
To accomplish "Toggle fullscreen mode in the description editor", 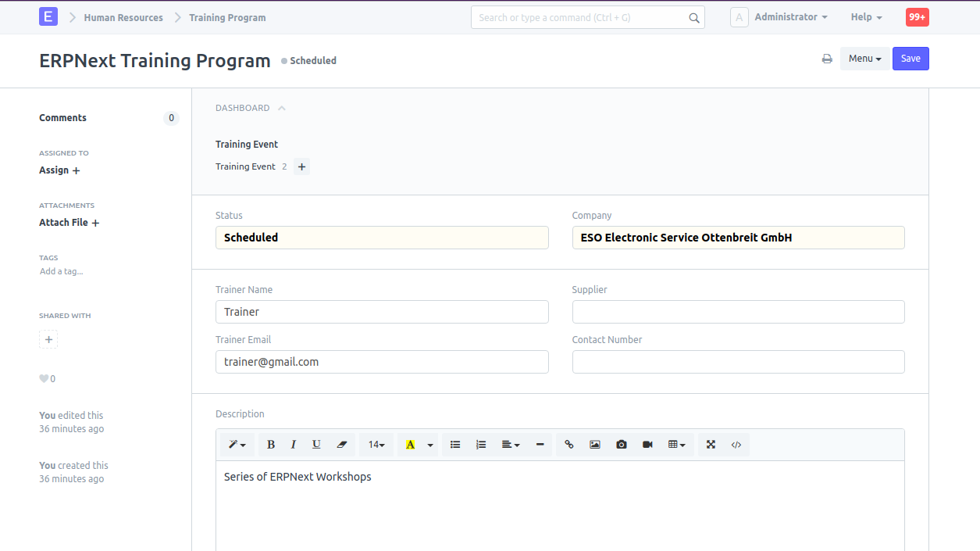I will 711,445.
